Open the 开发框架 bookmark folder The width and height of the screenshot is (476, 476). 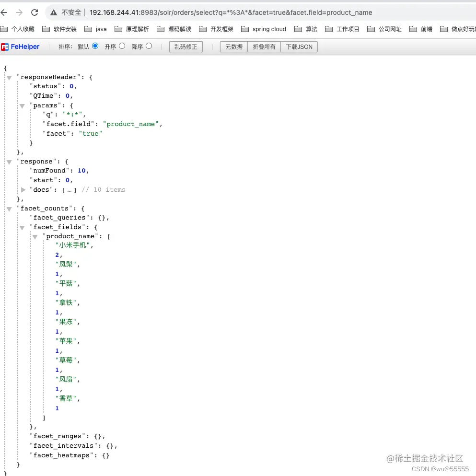(216, 29)
